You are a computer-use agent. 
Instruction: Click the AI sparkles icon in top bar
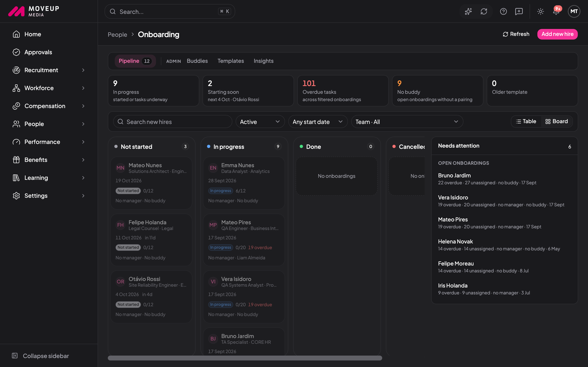coord(468,11)
